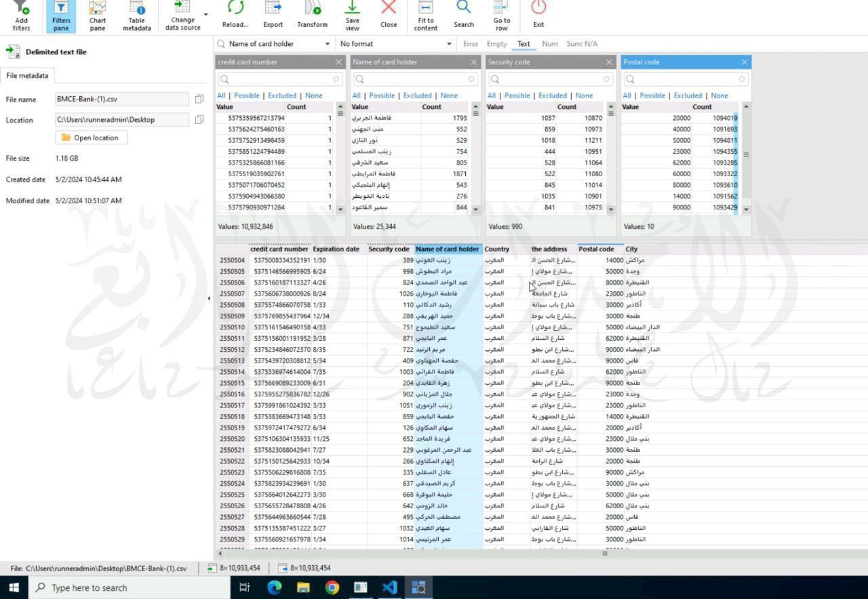This screenshot has height=599, width=868.
Task: Toggle the Chart pane button
Action: pyautogui.click(x=98, y=15)
